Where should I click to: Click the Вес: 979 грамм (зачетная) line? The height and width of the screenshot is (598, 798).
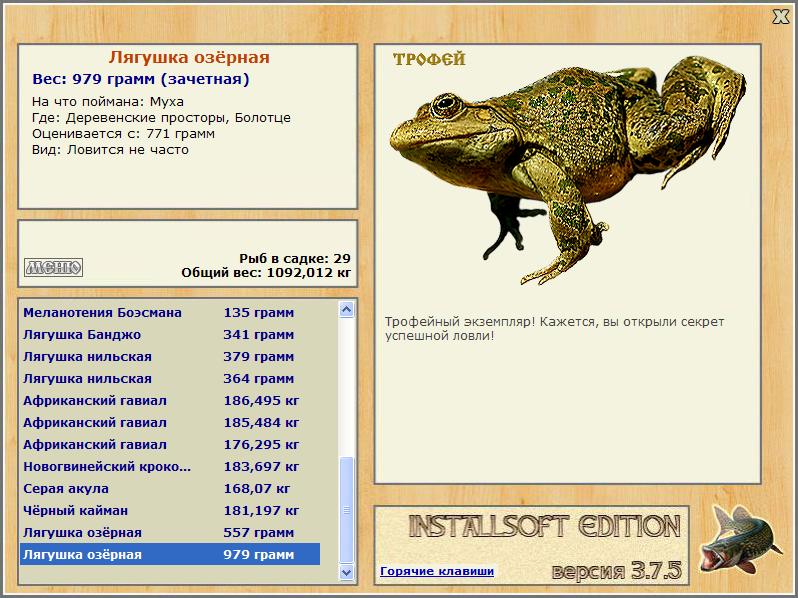(x=141, y=79)
